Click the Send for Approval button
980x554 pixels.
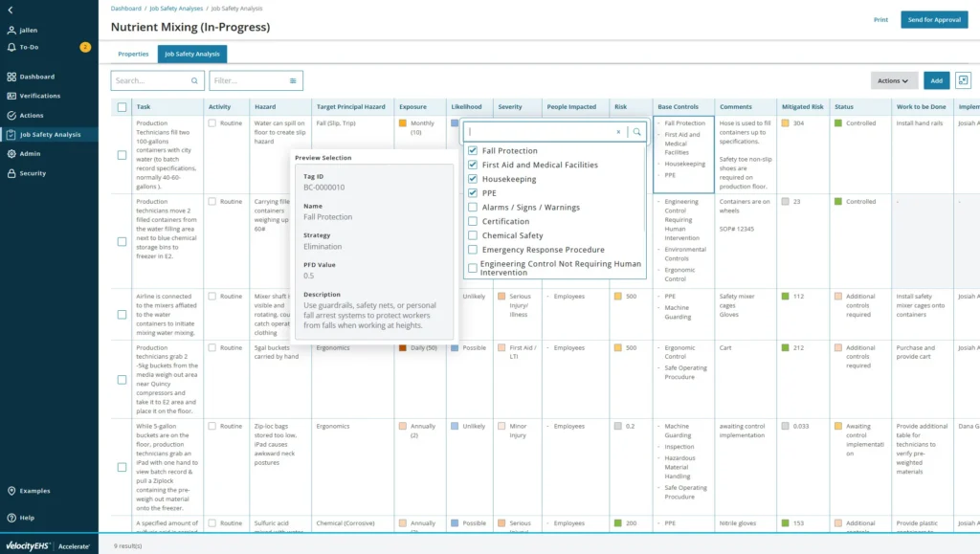click(934, 20)
